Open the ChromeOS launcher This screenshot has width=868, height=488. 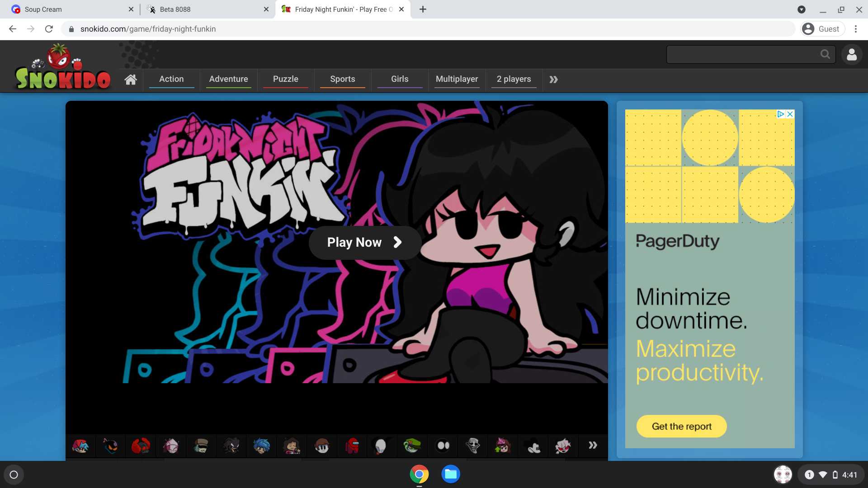pyautogui.click(x=14, y=474)
